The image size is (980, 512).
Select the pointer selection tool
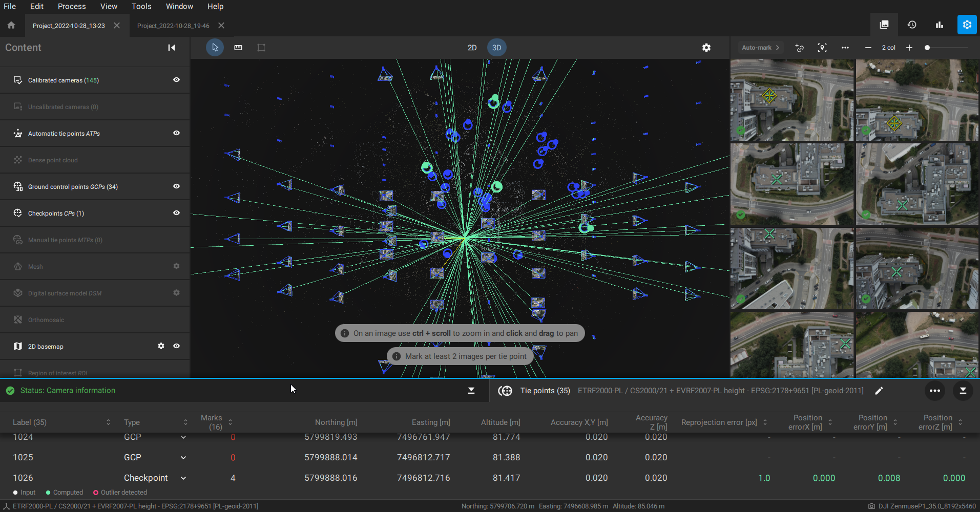[x=215, y=48]
